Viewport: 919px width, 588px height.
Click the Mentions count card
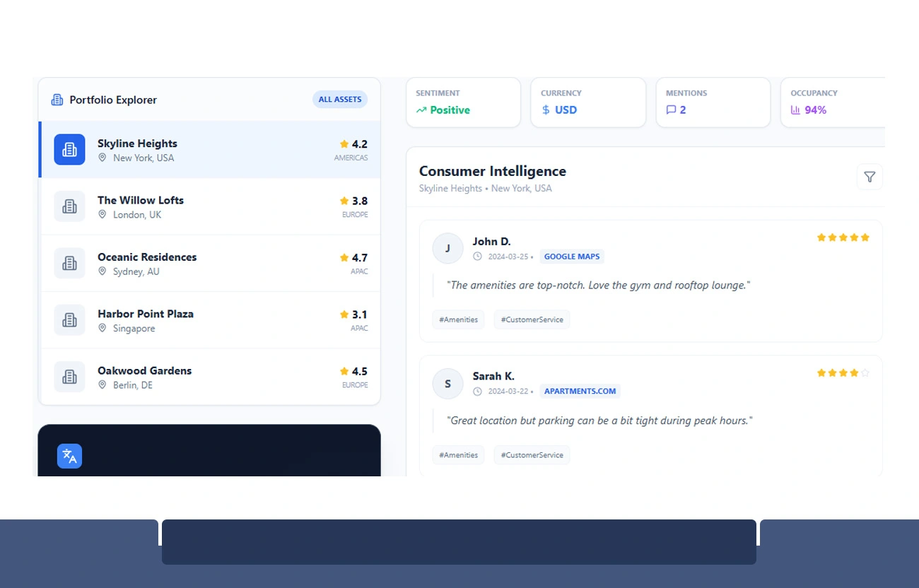713,102
